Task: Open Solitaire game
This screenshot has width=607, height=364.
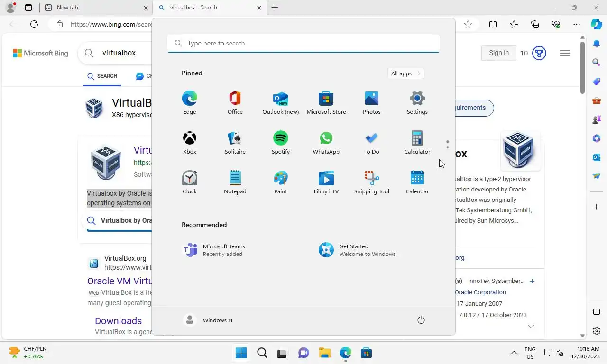Action: point(235,143)
